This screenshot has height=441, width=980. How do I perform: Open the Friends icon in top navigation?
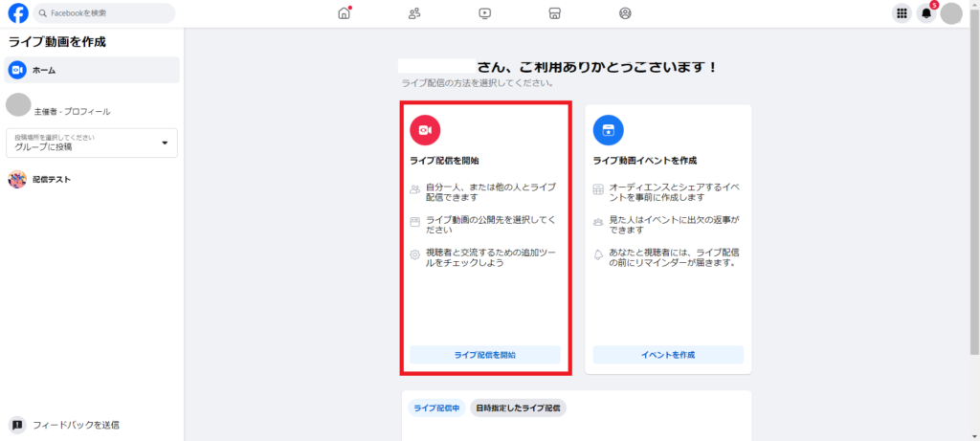[x=414, y=13]
